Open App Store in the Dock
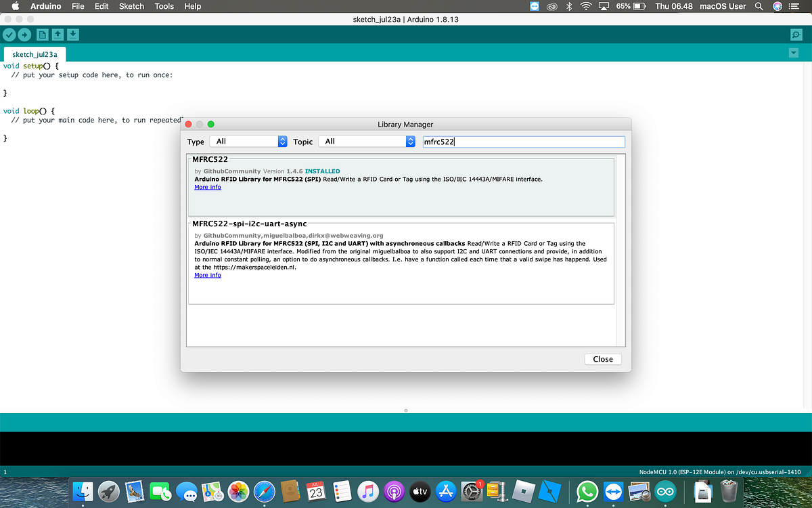Viewport: 812px width, 508px height. 446,492
